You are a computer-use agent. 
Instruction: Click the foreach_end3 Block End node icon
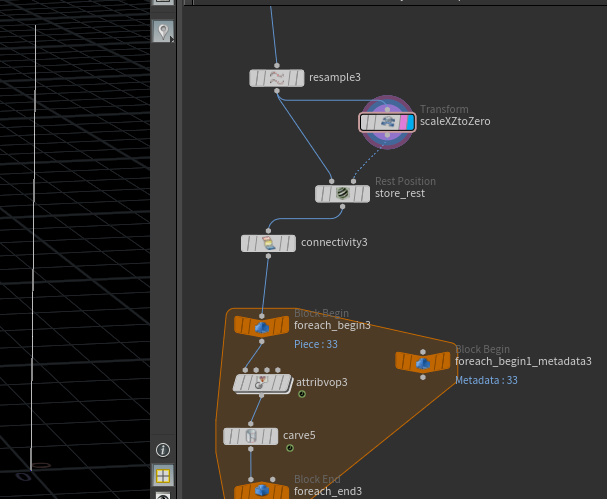(262, 491)
